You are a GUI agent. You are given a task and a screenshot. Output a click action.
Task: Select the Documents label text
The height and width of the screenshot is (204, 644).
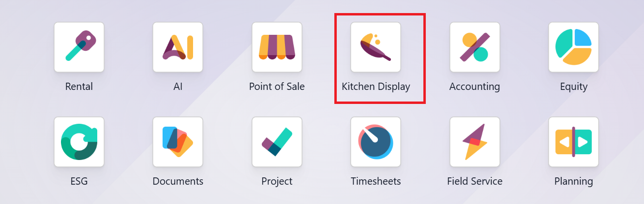click(x=178, y=181)
